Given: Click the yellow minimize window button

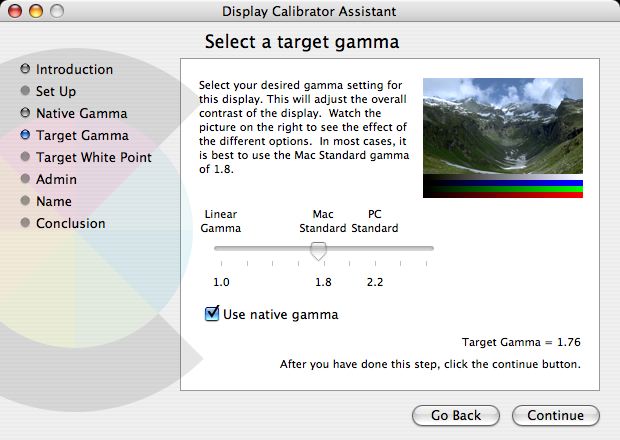Looking at the screenshot, I should (x=36, y=11).
